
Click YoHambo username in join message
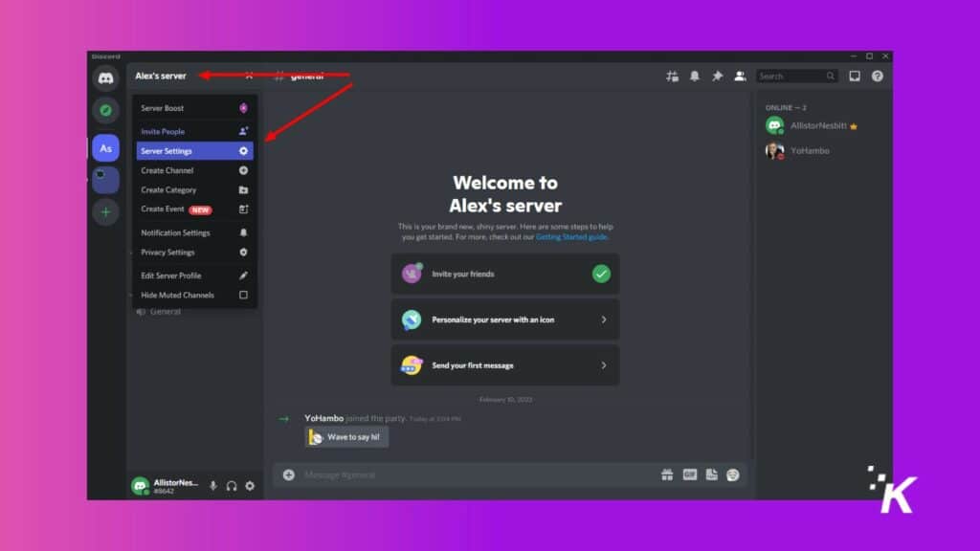point(323,418)
